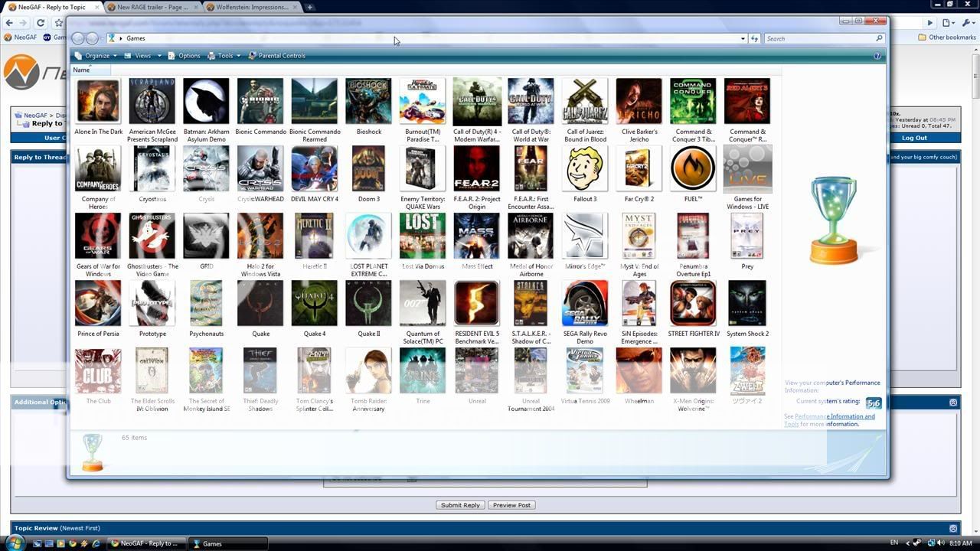The height and width of the screenshot is (551, 980).
Task: Open Parental Controls from toolbar
Action: point(281,56)
